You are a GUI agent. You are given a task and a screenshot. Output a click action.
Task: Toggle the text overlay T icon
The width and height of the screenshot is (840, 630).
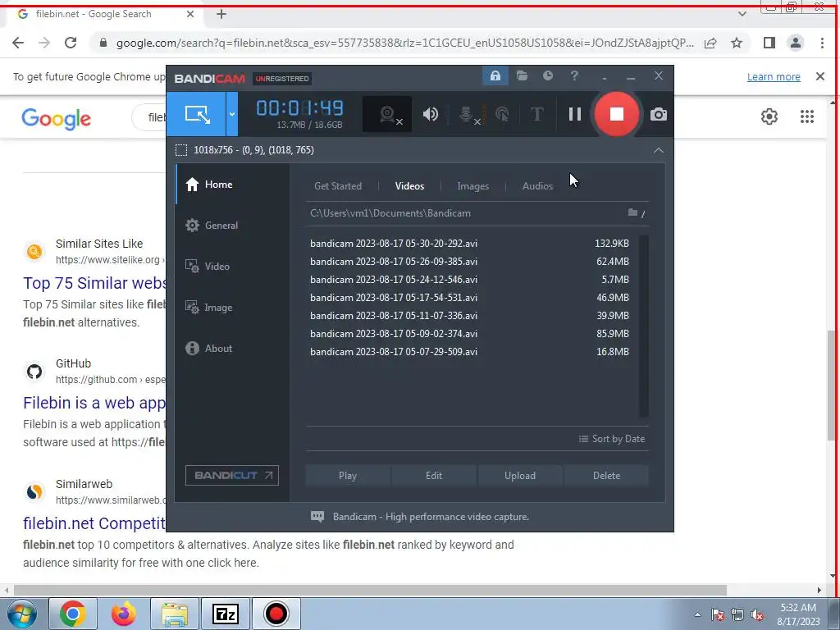click(536, 114)
